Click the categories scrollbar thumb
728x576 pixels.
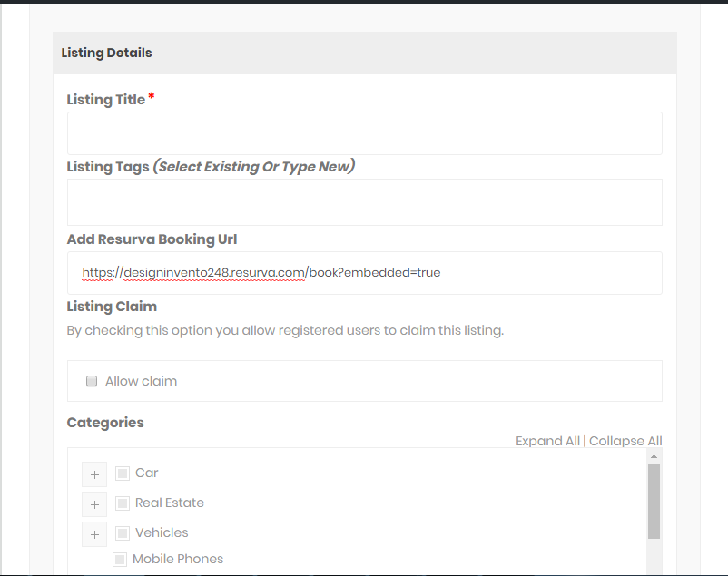click(x=654, y=502)
